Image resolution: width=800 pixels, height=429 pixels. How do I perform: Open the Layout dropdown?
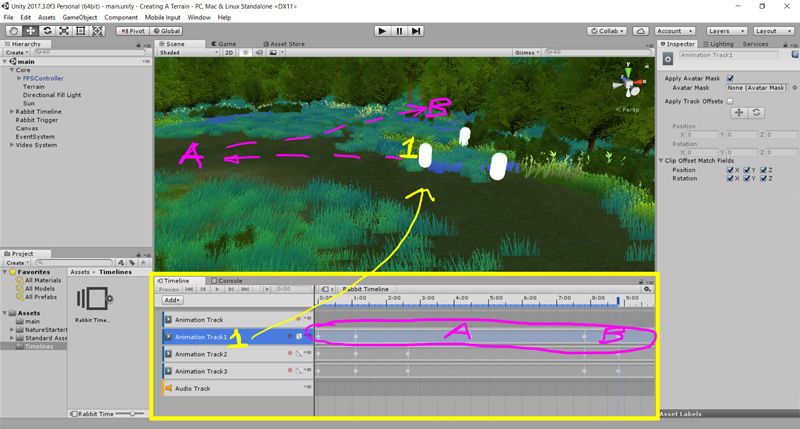[x=771, y=31]
